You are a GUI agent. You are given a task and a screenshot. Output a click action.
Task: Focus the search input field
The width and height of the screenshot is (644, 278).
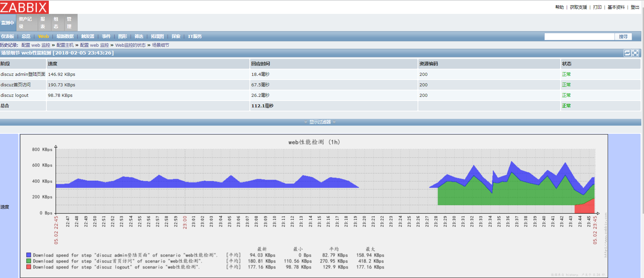tap(579, 37)
